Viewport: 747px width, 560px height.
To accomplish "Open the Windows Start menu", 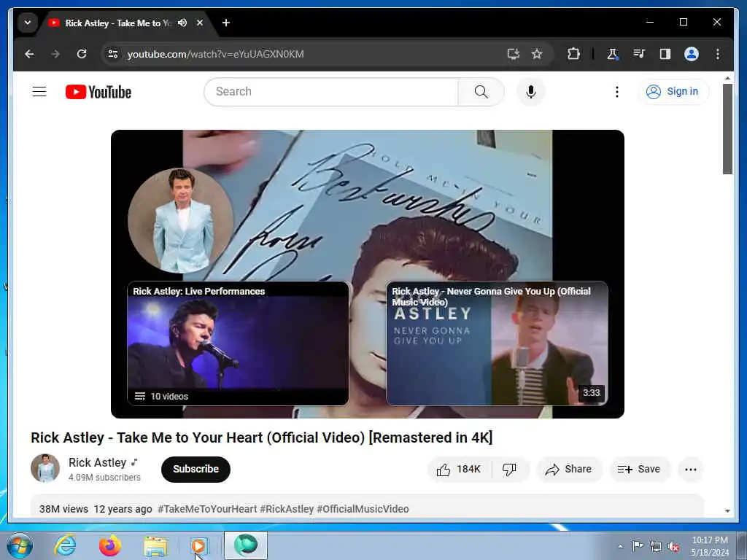I will coord(20,545).
